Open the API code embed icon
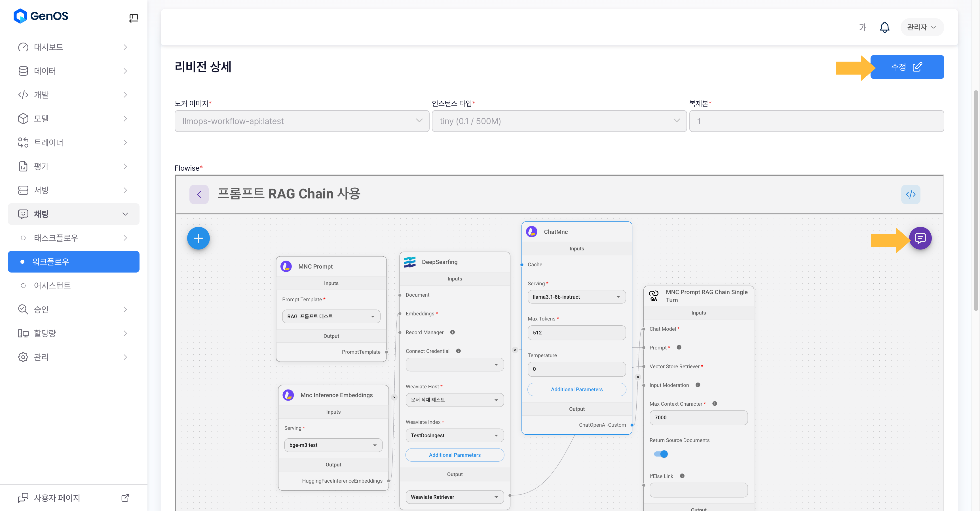Viewport: 980px width, 511px height. tap(910, 194)
